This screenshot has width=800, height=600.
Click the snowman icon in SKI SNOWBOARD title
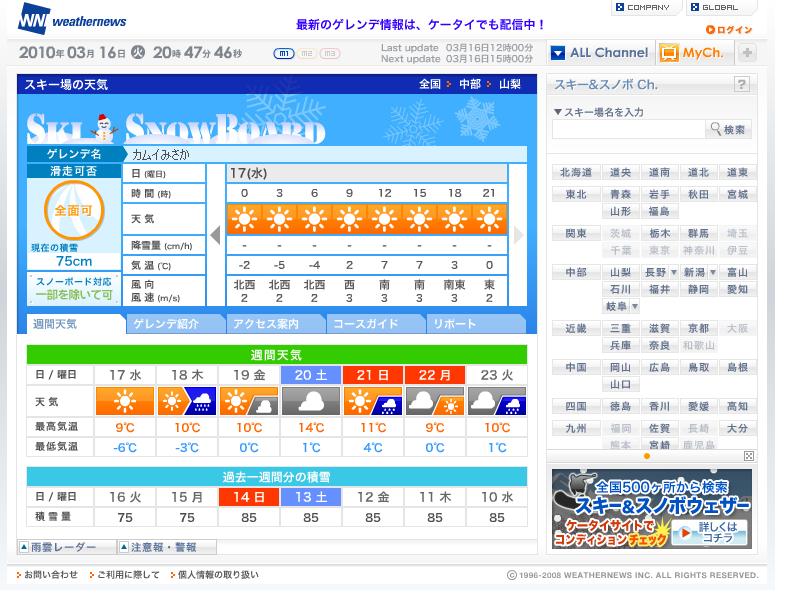point(105,128)
